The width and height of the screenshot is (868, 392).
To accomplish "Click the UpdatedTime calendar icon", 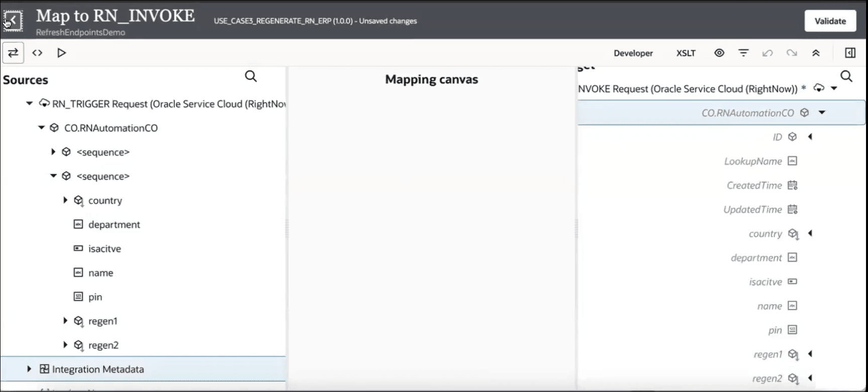I will coord(793,209).
